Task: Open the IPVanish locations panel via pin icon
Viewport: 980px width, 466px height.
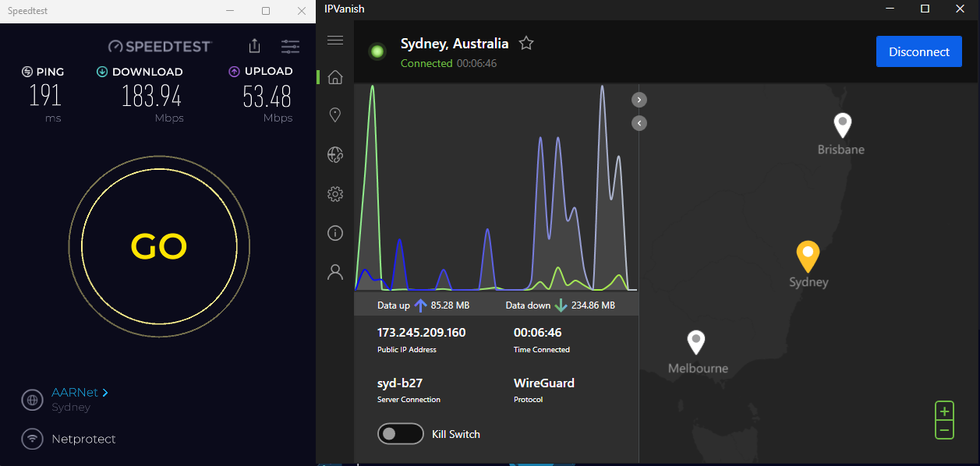Action: (x=335, y=115)
